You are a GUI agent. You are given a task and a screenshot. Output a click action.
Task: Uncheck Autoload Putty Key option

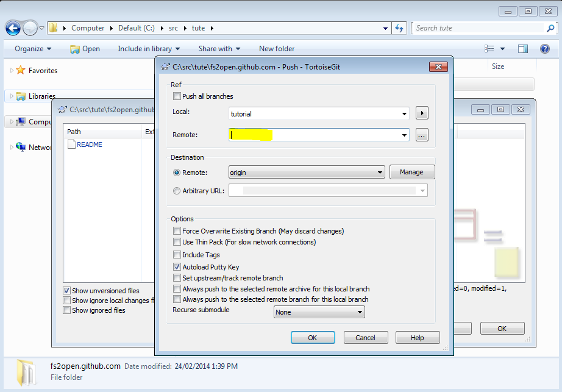pos(177,267)
